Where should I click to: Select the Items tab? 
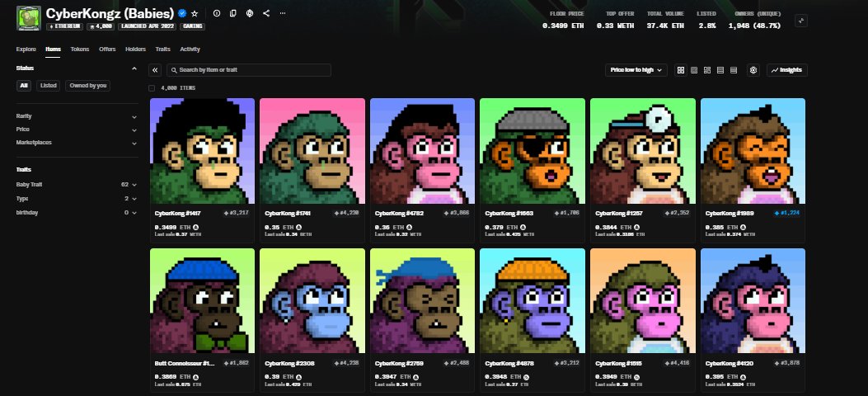(53, 49)
